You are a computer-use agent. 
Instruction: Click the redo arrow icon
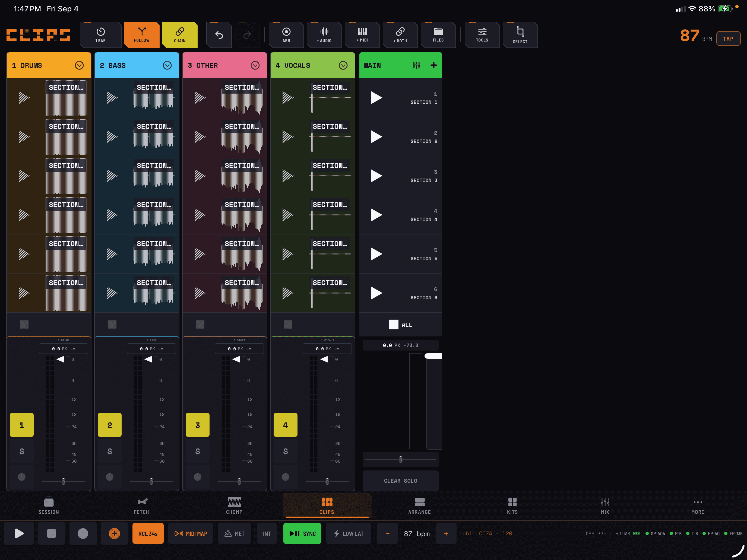pos(247,35)
